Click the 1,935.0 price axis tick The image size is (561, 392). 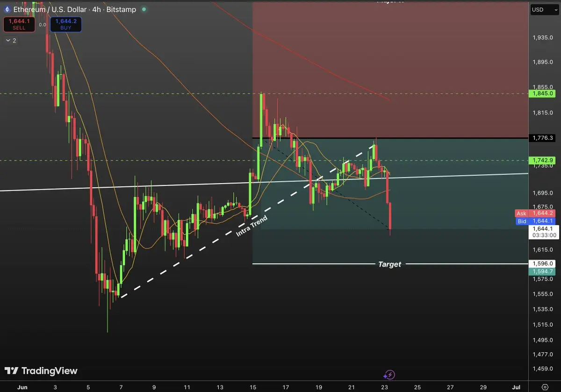(x=542, y=37)
